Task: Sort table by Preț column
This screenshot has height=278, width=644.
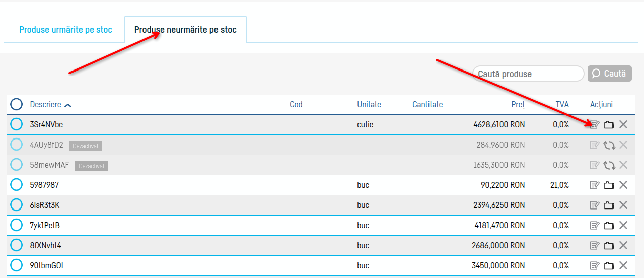Action: [518, 105]
